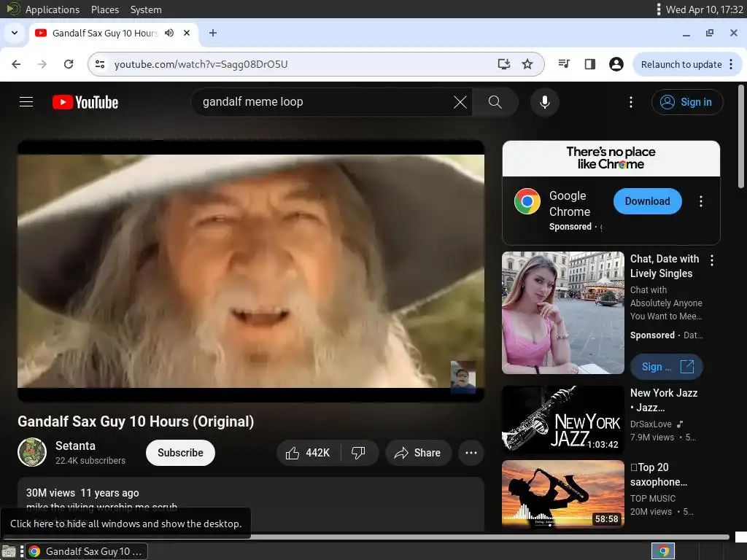Open a new browser tab
747x560 pixels.
click(213, 33)
